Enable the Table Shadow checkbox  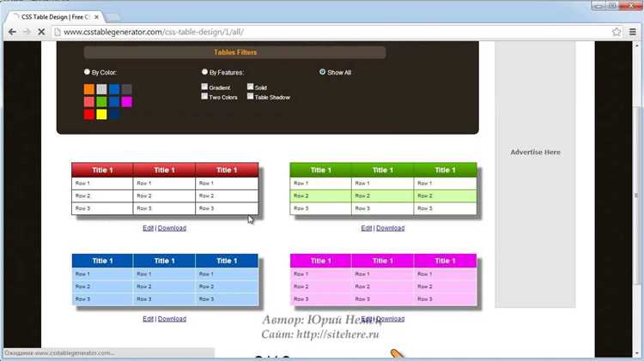click(250, 96)
